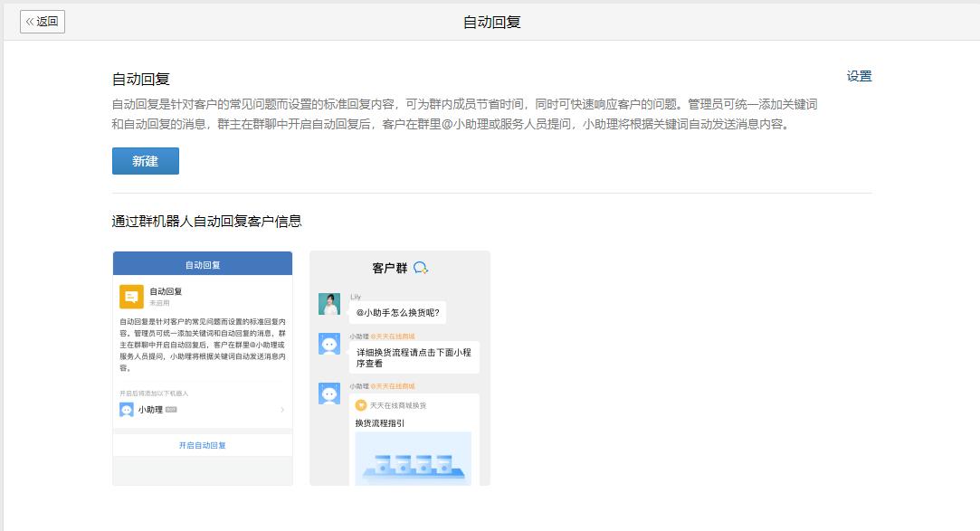
Task: Click the 开启自动回复 link
Action: pos(202,446)
